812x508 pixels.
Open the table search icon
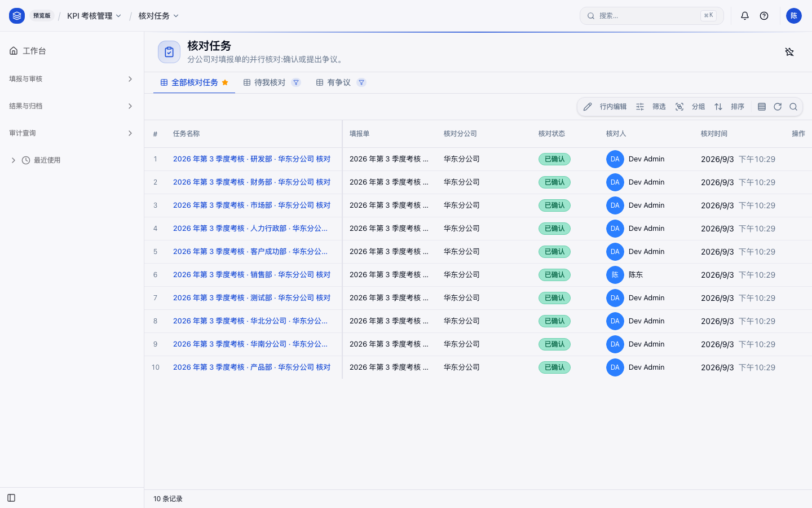(793, 107)
